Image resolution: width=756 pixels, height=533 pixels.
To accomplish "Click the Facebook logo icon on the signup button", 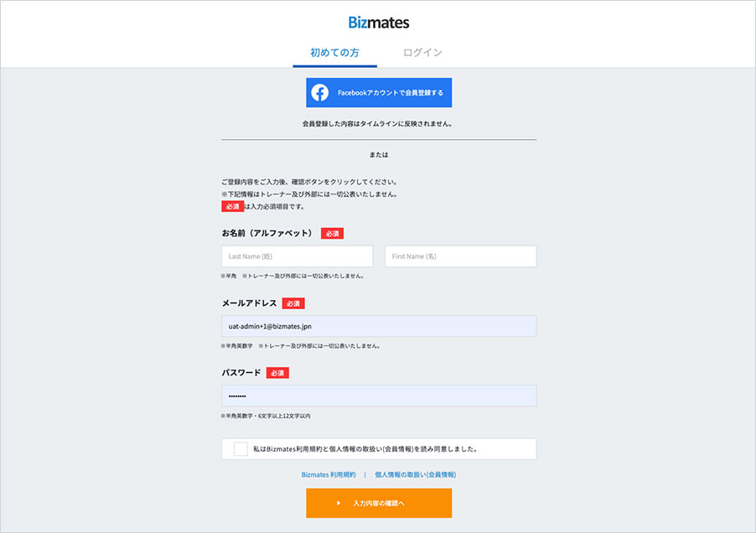I will (x=319, y=92).
